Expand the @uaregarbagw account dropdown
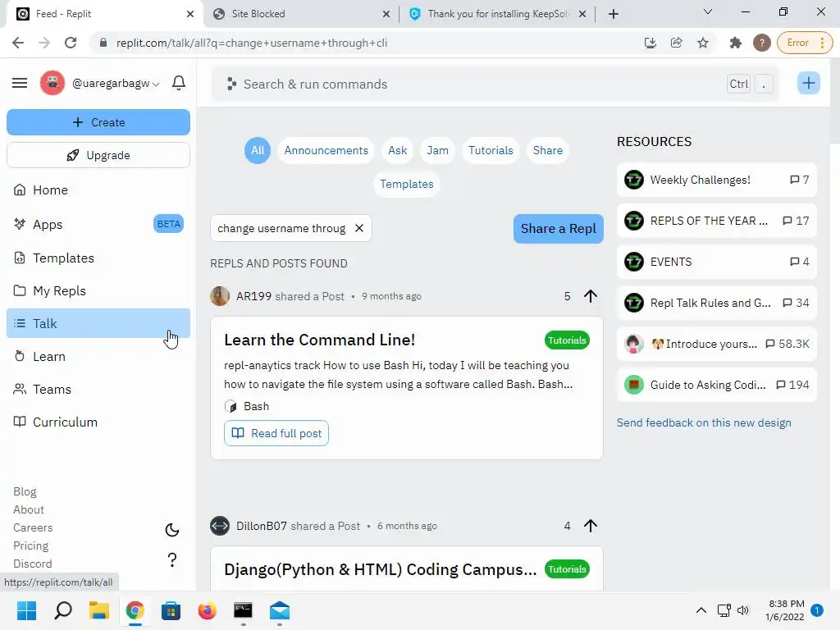The width and height of the screenshot is (840, 630). pyautogui.click(x=116, y=84)
